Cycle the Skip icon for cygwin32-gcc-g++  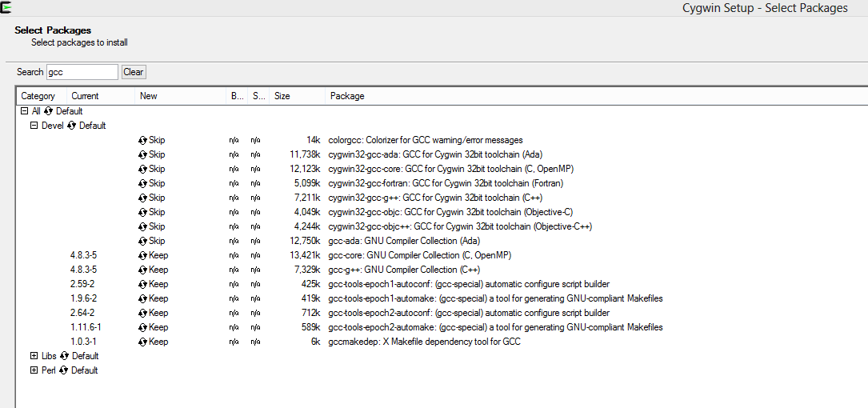pyautogui.click(x=143, y=198)
